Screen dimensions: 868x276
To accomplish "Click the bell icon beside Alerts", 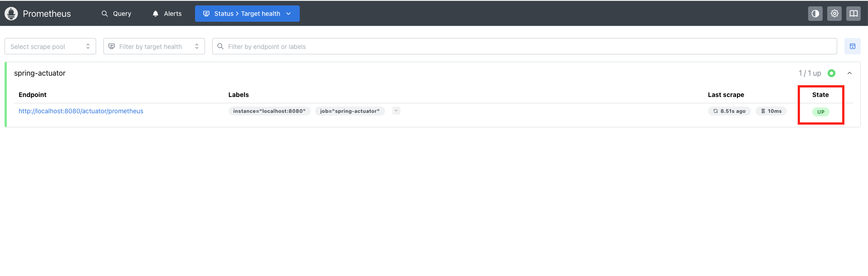I will (156, 14).
